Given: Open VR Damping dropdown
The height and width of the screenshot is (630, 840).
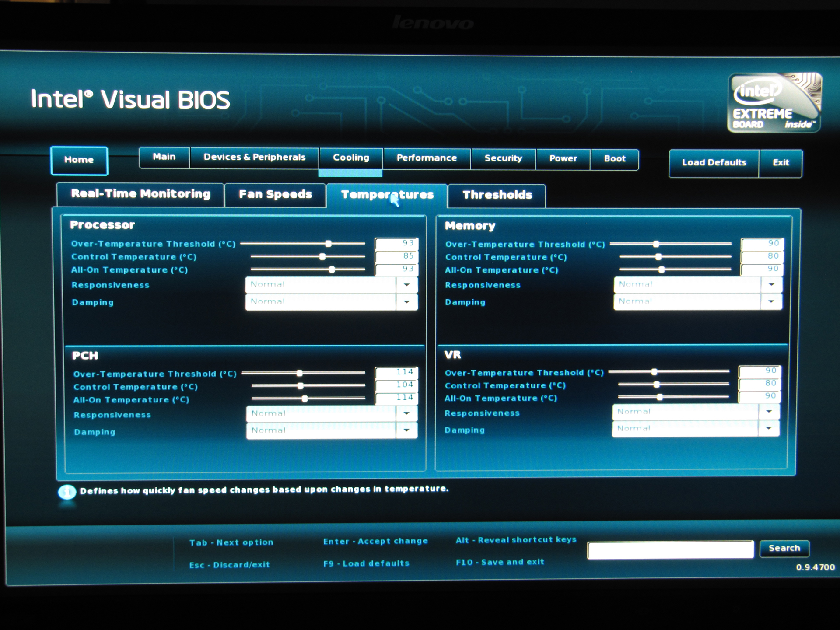Looking at the screenshot, I should click(x=696, y=428).
